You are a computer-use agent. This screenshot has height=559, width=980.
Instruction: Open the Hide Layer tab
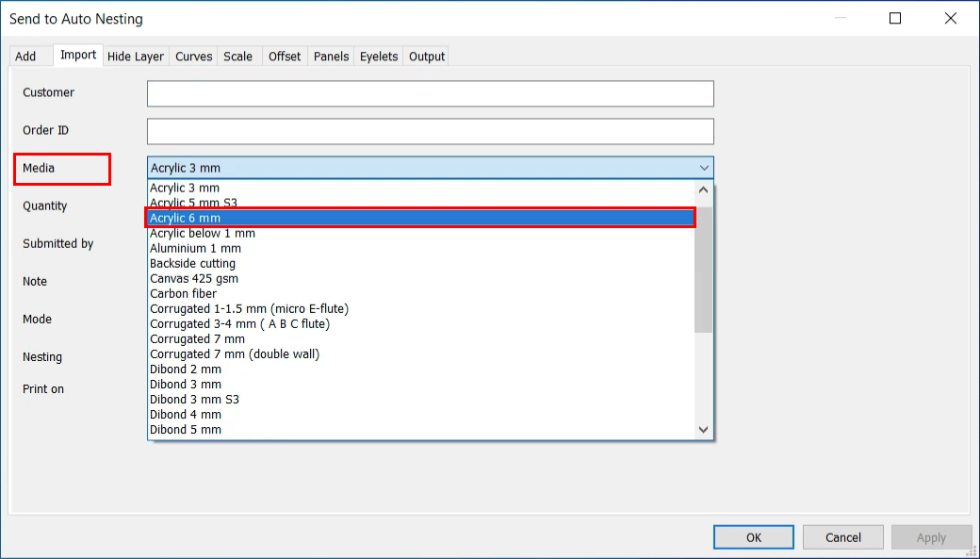tap(136, 57)
